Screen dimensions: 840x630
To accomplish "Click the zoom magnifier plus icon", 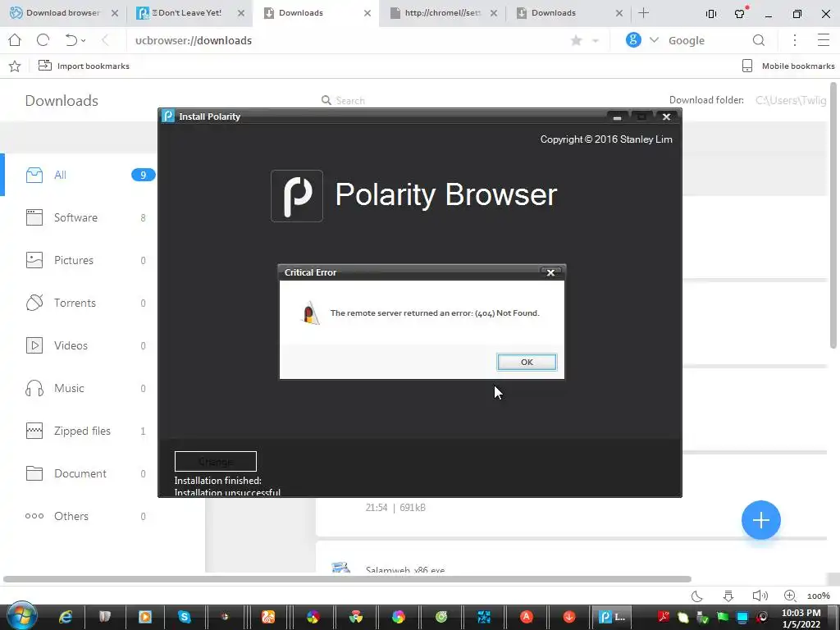I will pos(790,596).
